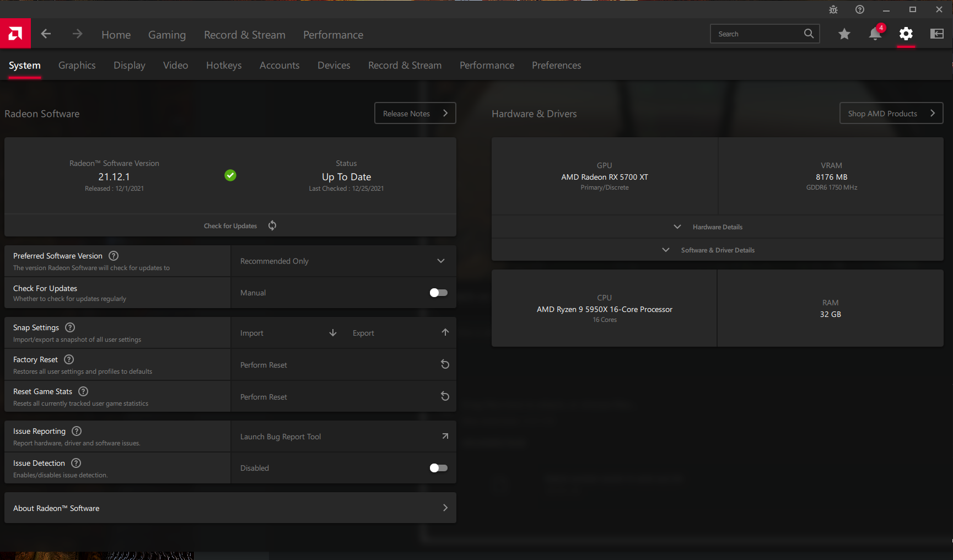The height and width of the screenshot is (560, 953).
Task: Click the Import down-arrow icon
Action: click(x=333, y=332)
